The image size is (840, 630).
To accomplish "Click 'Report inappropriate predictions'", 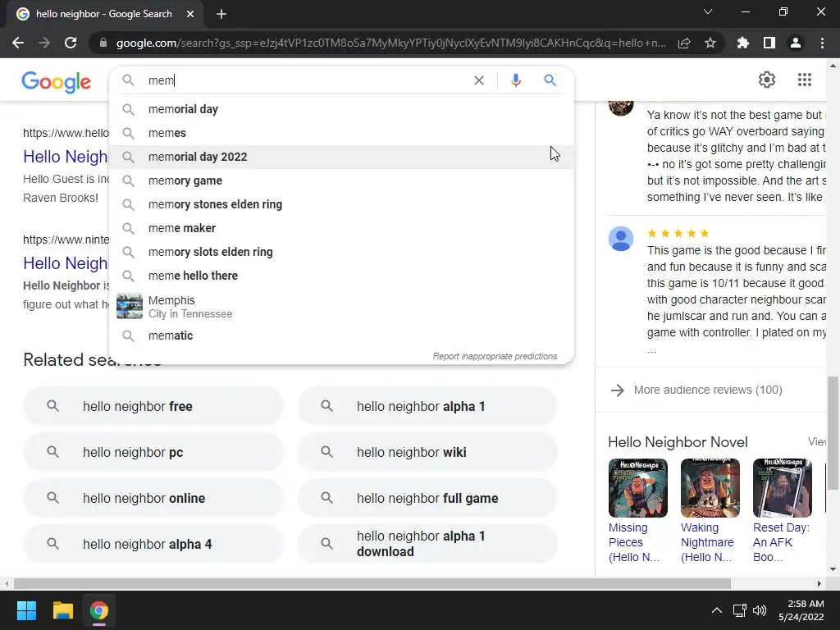I will [495, 356].
